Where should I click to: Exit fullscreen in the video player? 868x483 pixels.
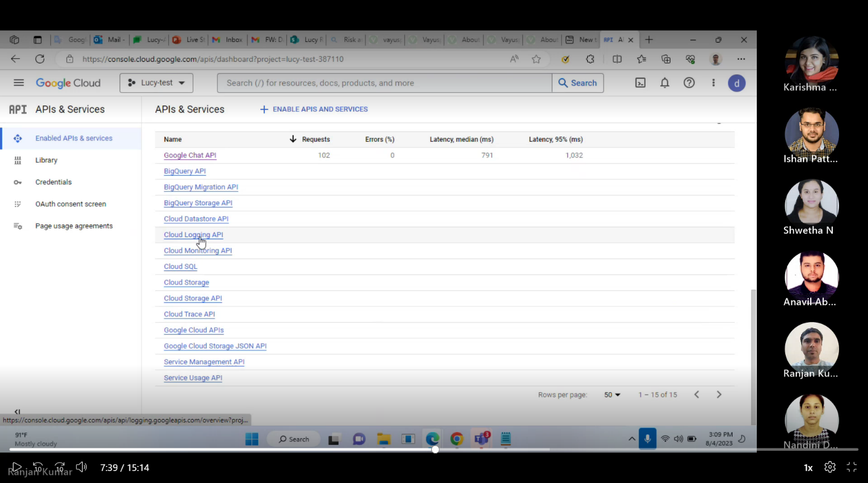point(852,467)
